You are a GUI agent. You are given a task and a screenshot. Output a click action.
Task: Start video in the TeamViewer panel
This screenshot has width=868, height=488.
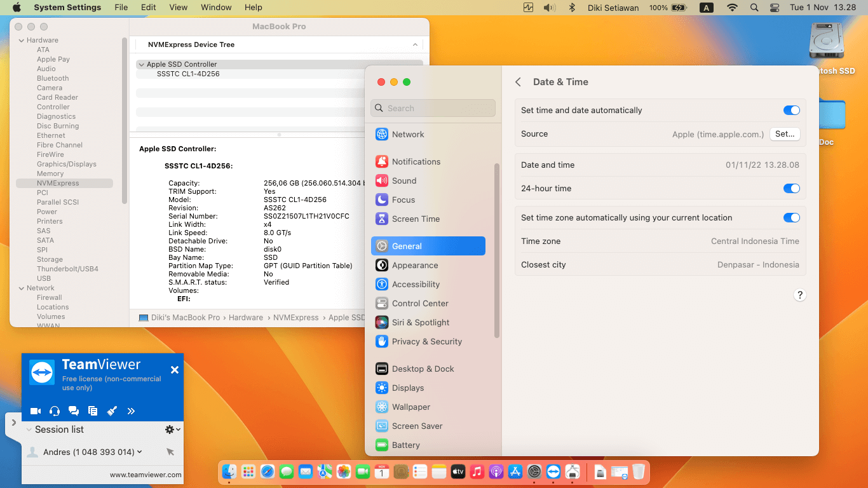click(36, 411)
